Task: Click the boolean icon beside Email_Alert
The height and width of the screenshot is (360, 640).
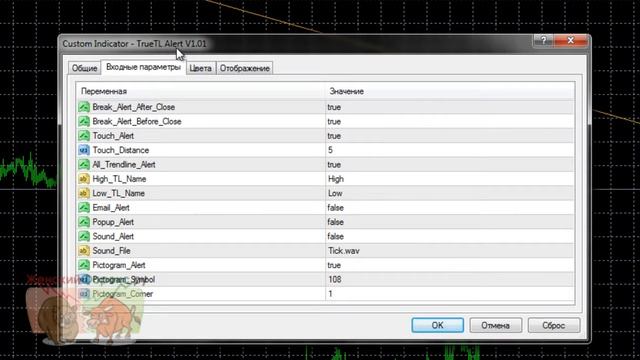Action: pyautogui.click(x=84, y=208)
